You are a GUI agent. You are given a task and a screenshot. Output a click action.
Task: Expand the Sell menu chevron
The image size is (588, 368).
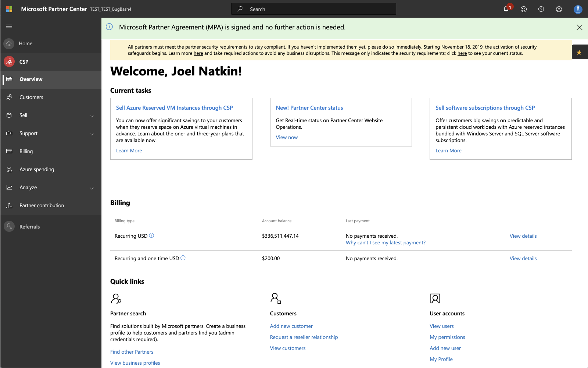pyautogui.click(x=92, y=116)
